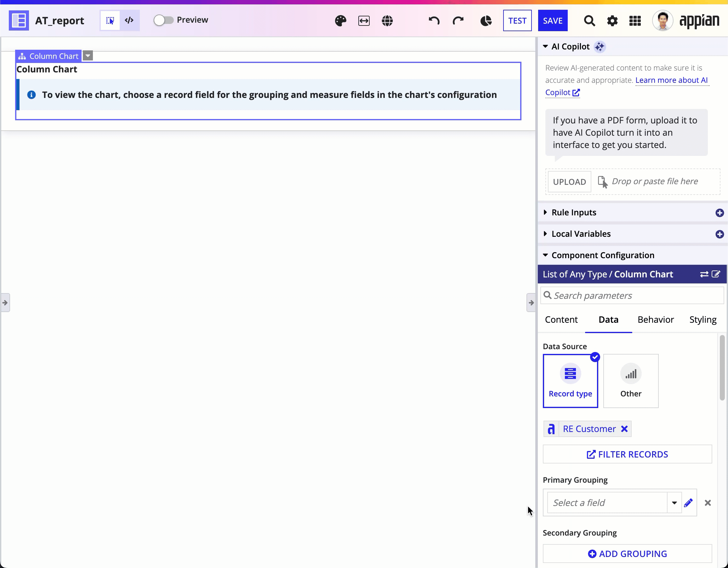Click the user profile avatar

click(662, 21)
